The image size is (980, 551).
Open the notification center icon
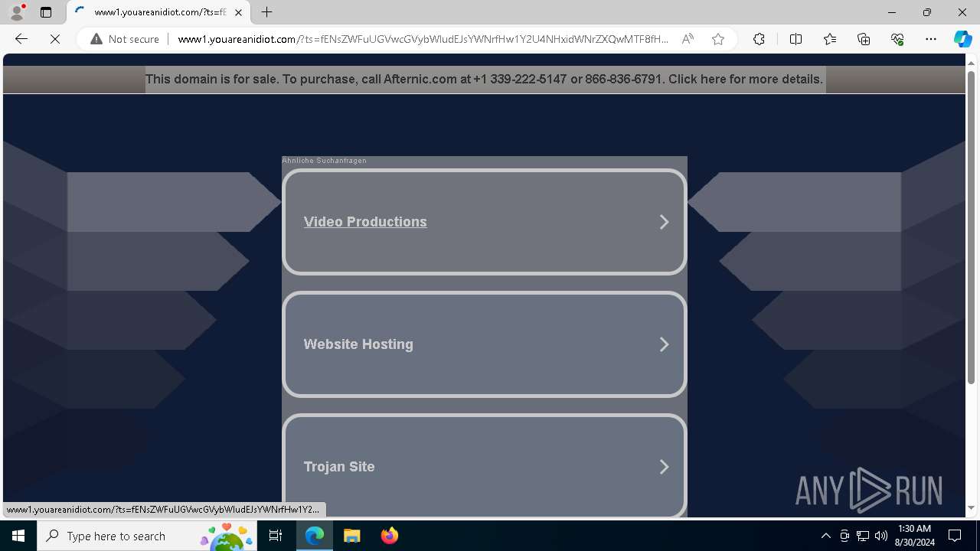(x=955, y=536)
